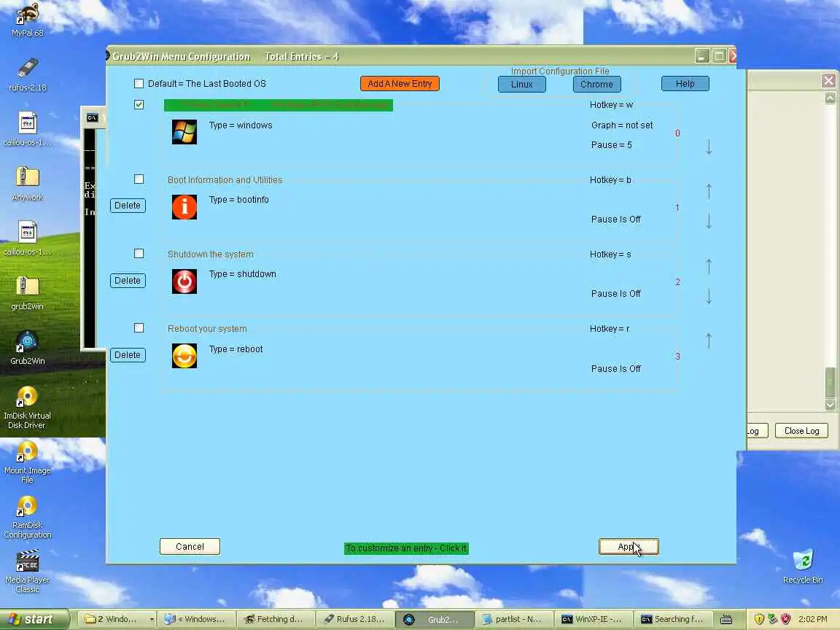
Task: Delete the Boot Information entry
Action: point(128,205)
